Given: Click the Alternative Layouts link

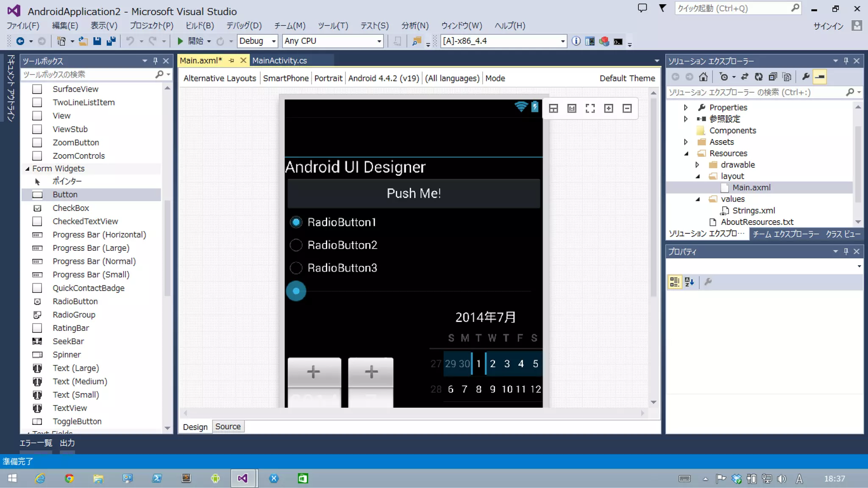Looking at the screenshot, I should 220,78.
